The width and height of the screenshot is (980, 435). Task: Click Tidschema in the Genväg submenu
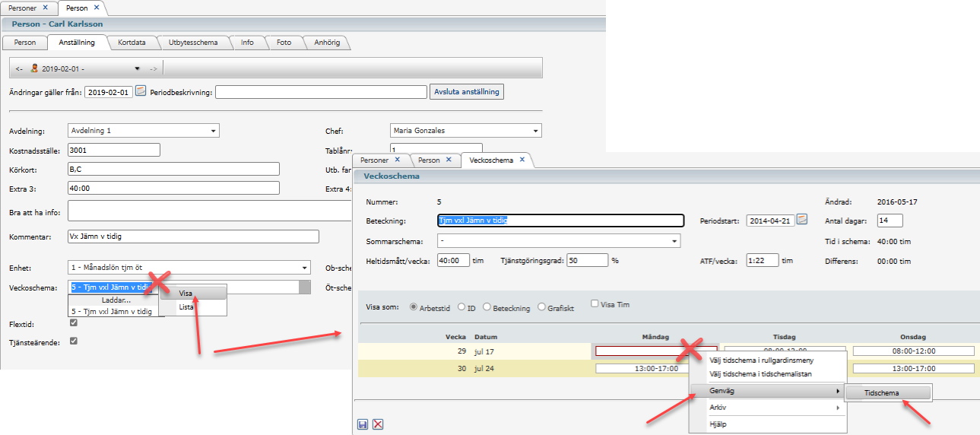coord(887,393)
